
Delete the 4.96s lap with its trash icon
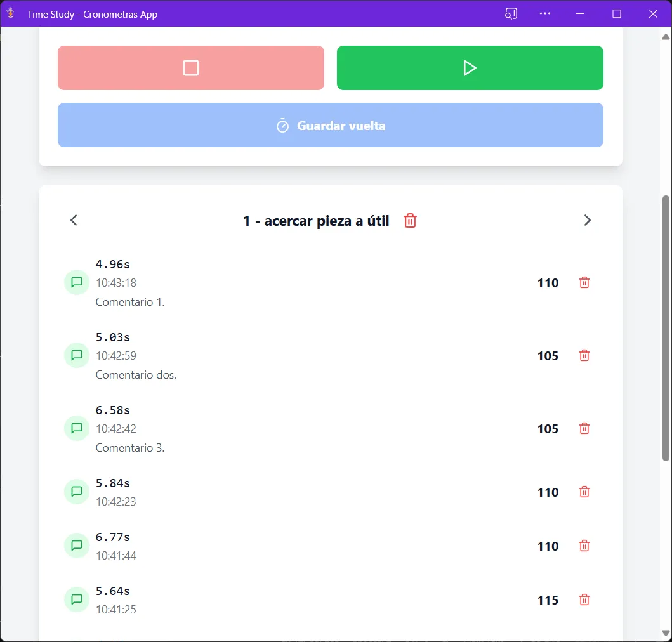click(x=584, y=282)
